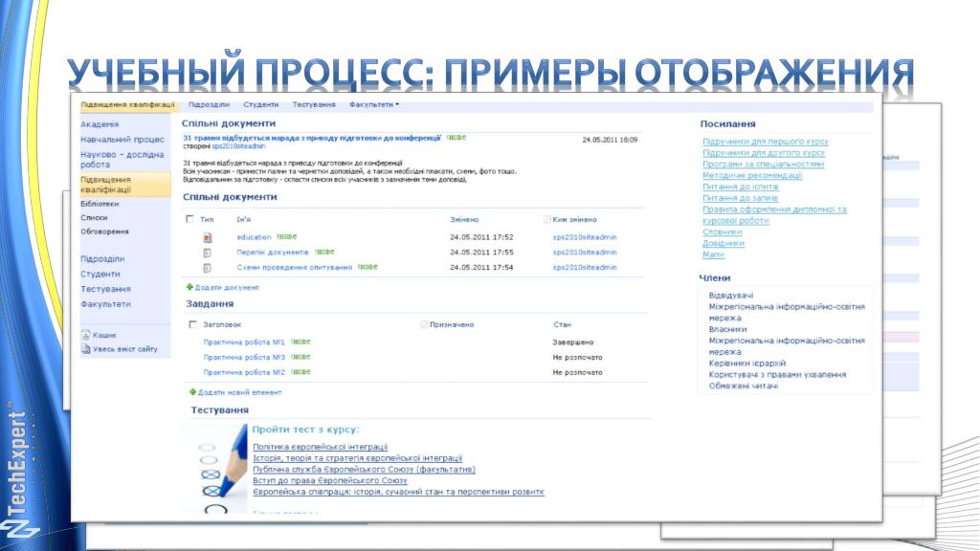Viewport: 980px width, 551px height.
Task: Click the green plus beside Додати новий елемент
Action: (192, 392)
